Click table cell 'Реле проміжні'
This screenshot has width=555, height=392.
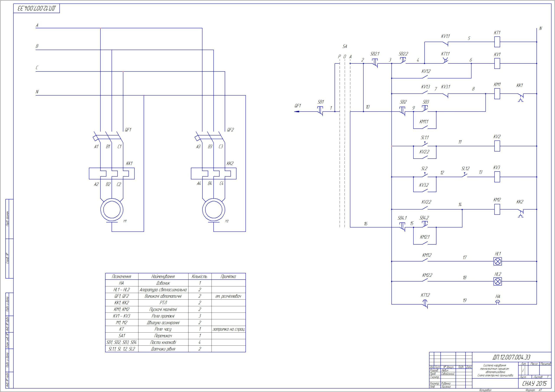tap(163, 316)
